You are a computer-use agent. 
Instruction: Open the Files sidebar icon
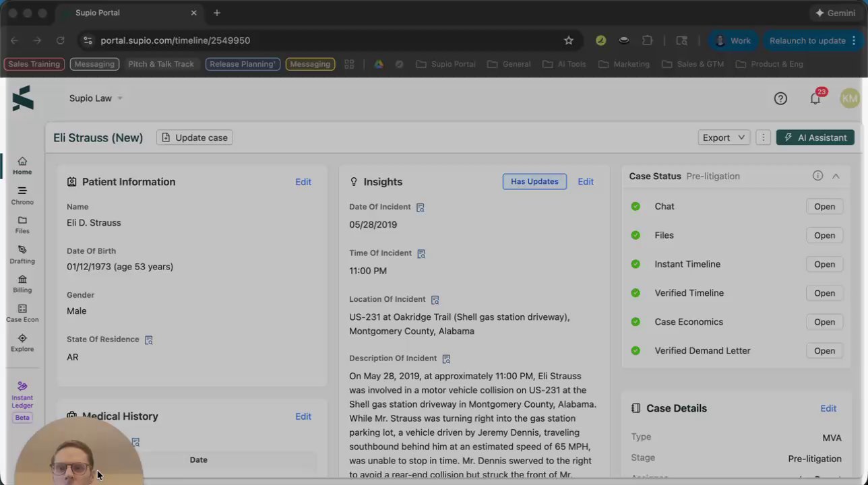click(x=22, y=224)
